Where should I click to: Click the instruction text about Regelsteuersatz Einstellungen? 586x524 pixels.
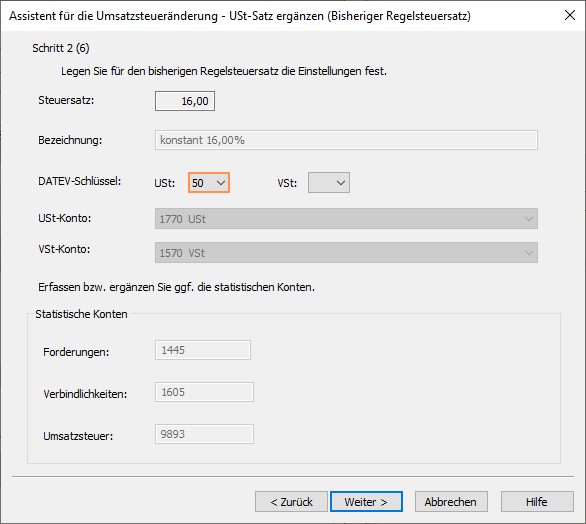click(224, 71)
